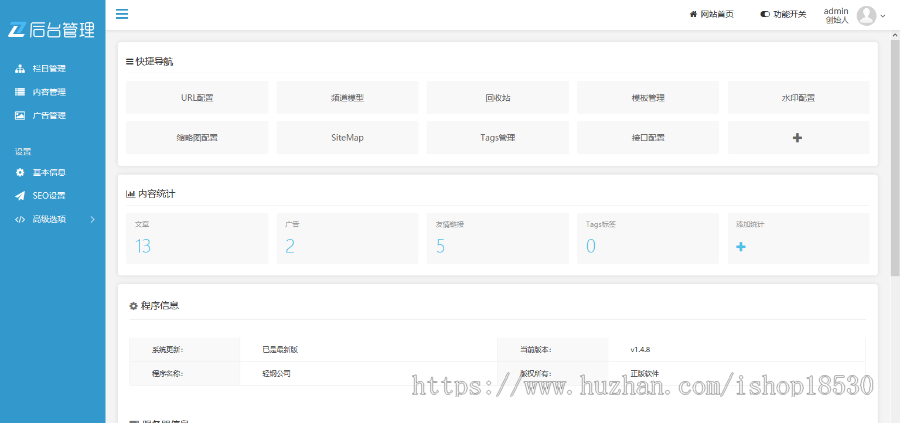Viewport: 900px width, 423px height.
Task: Click the version value v1.4.8
Action: (640, 350)
